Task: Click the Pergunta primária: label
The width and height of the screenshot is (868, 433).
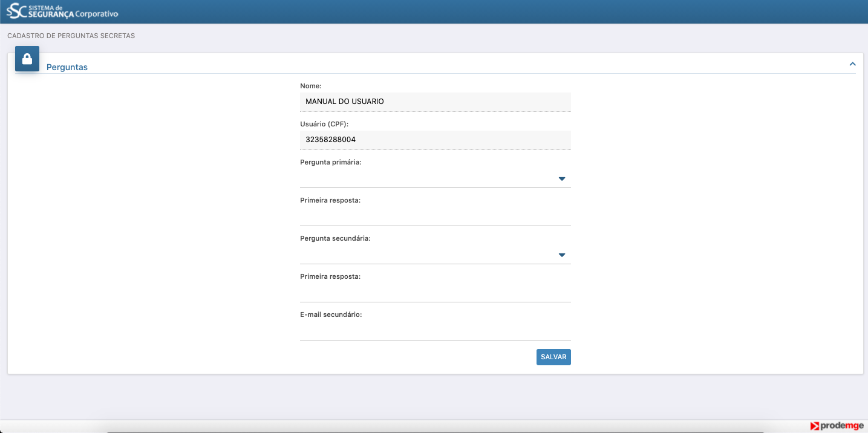Action: click(x=330, y=162)
